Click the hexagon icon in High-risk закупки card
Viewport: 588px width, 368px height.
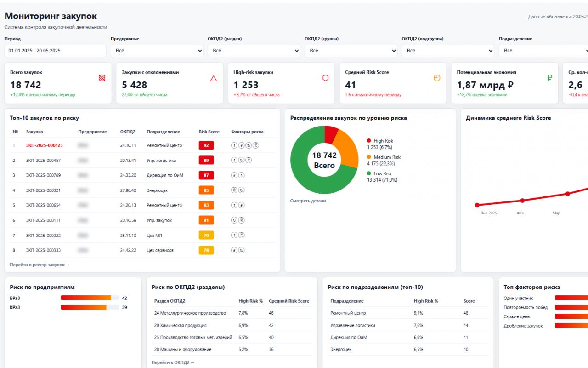point(325,78)
